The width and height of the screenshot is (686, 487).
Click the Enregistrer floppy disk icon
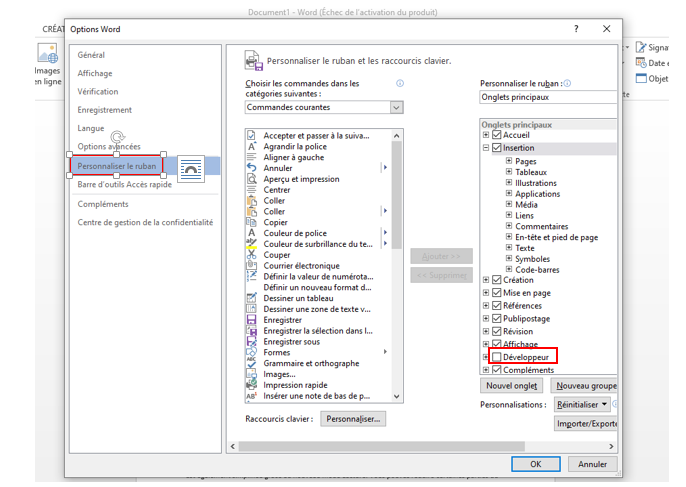[x=252, y=320]
